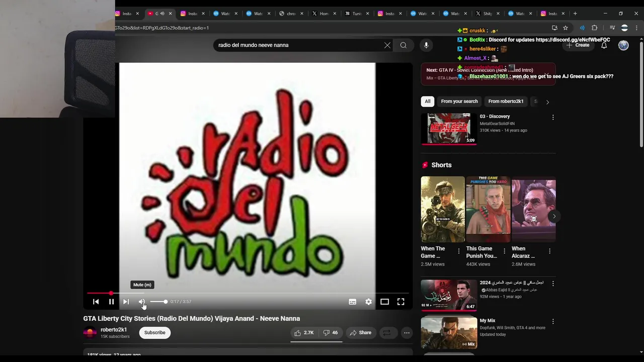Viewport: 644px width, 362px height.
Task: Pause the video with the pause button
Action: (x=111, y=302)
